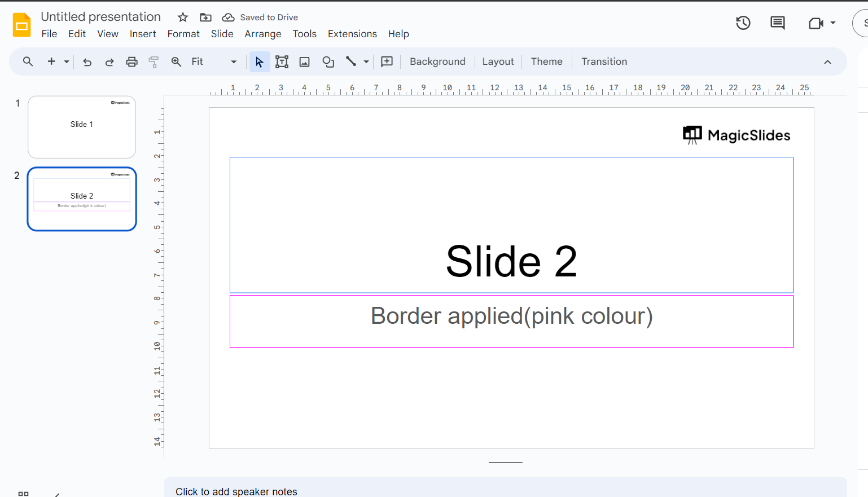
Task: Print the presentation using printer icon
Action: 131,62
